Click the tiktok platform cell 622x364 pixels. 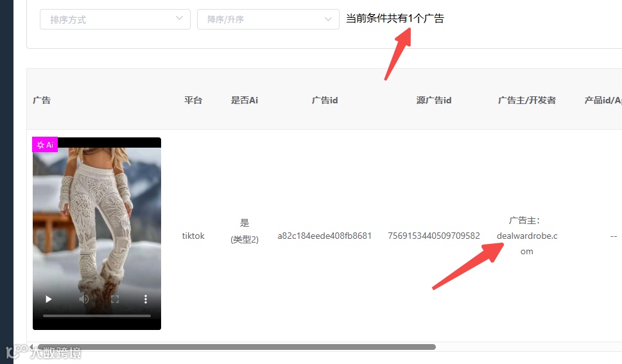click(x=193, y=236)
